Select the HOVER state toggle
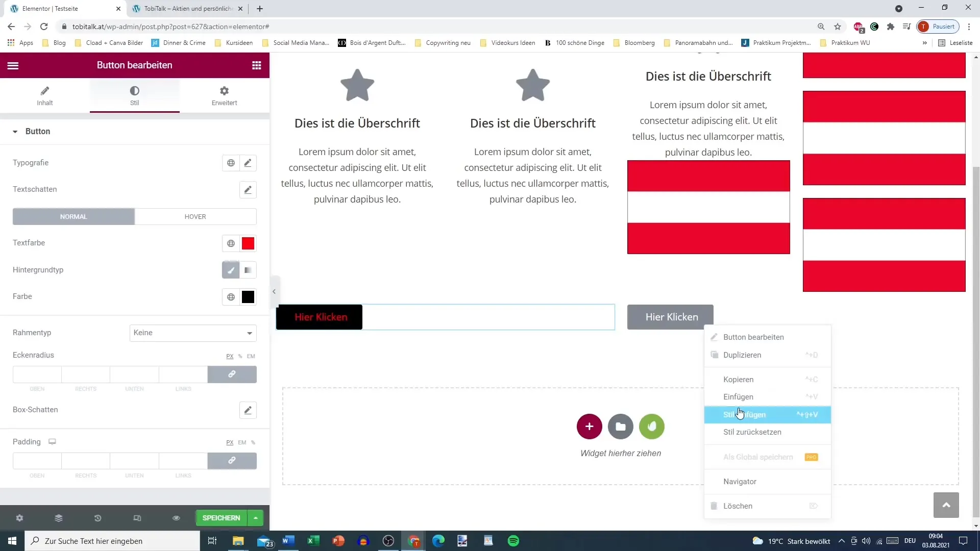 (195, 217)
